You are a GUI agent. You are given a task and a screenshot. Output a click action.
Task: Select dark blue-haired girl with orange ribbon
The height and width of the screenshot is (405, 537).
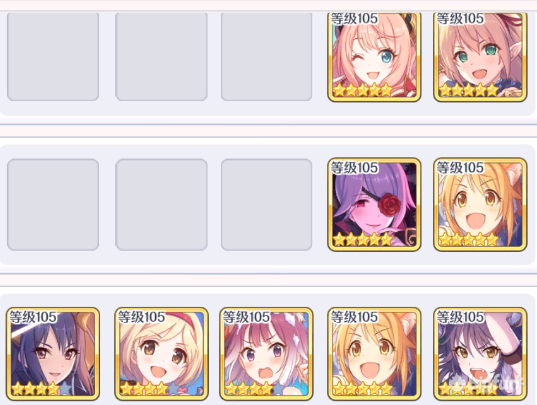pyautogui.click(x=53, y=354)
